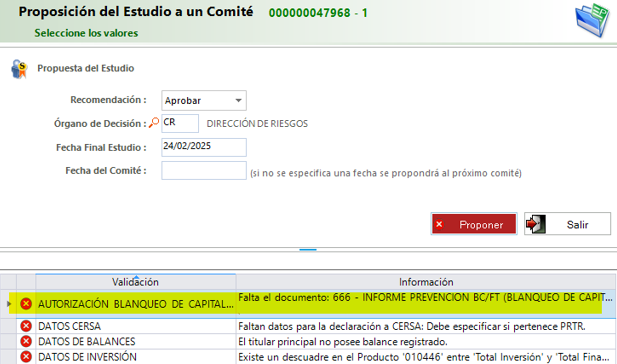This screenshot has width=617, height=364.
Task: Select the DATOS DE BALANCES validation cell
Action: point(135,341)
